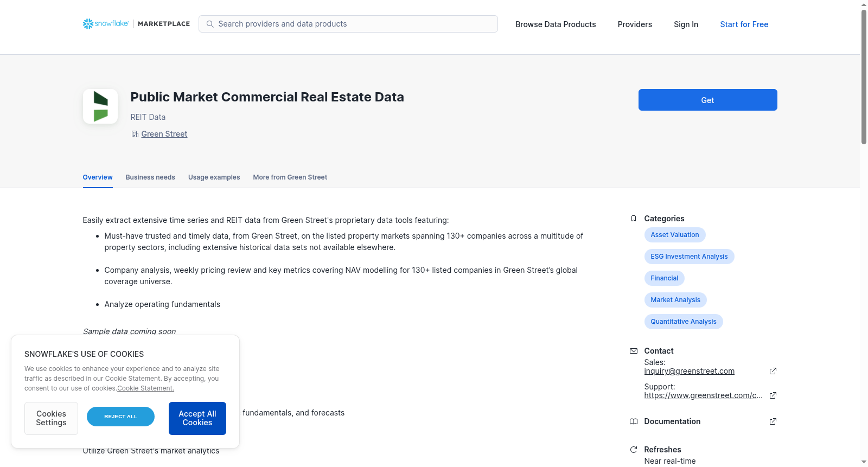Click REJECT ALL cookies button
This screenshot has width=868, height=467.
(x=120, y=417)
